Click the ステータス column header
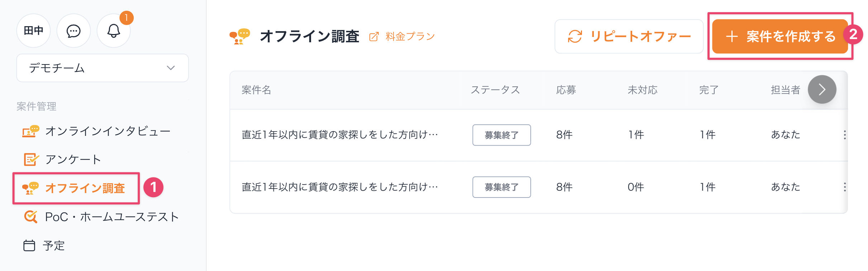The width and height of the screenshot is (868, 271). 495,90
